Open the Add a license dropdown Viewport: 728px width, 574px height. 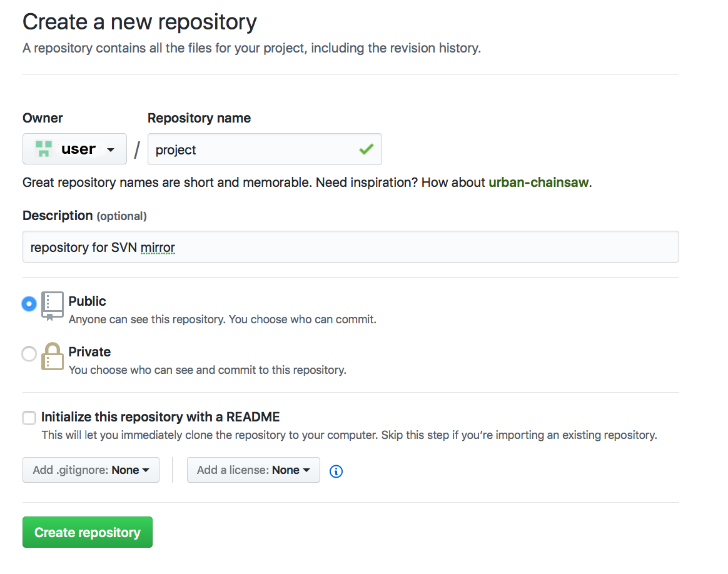pos(253,470)
